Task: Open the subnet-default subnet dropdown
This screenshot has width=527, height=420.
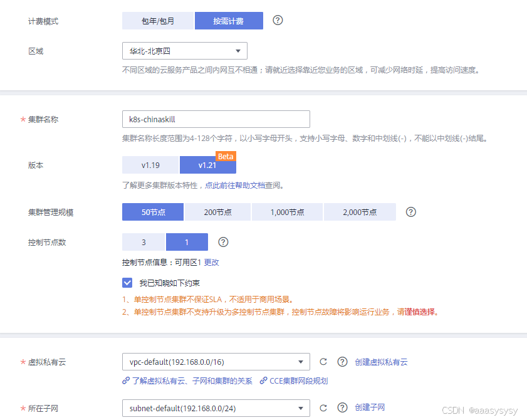Action: (216, 408)
